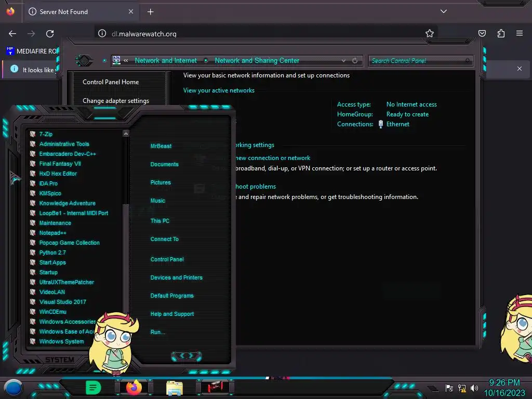
Task: Open Pictures from the start menu
Action: tap(161, 182)
